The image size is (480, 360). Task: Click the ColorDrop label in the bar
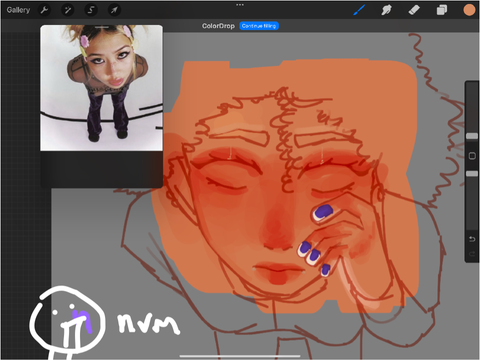point(218,26)
